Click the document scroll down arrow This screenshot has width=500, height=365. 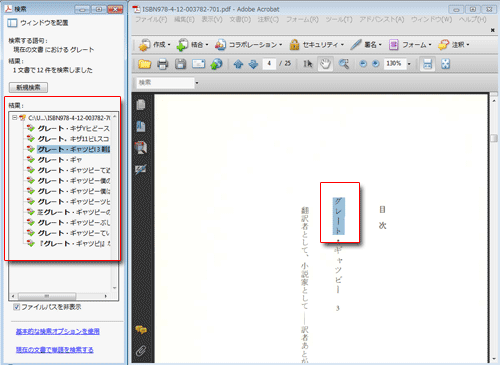494,359
